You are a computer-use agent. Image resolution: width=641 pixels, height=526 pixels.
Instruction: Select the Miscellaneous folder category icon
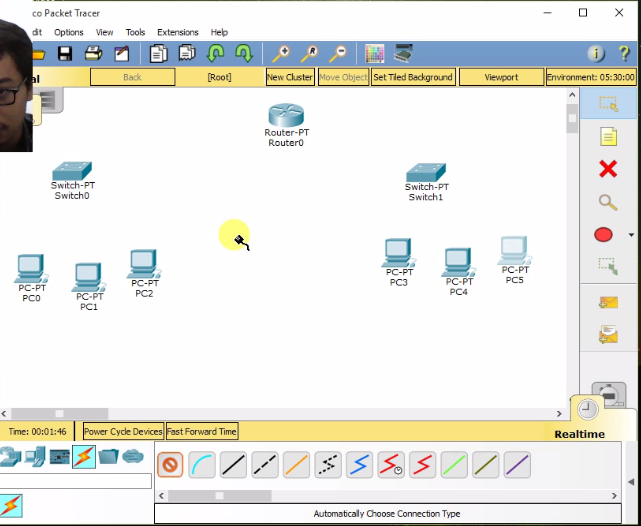pos(108,456)
